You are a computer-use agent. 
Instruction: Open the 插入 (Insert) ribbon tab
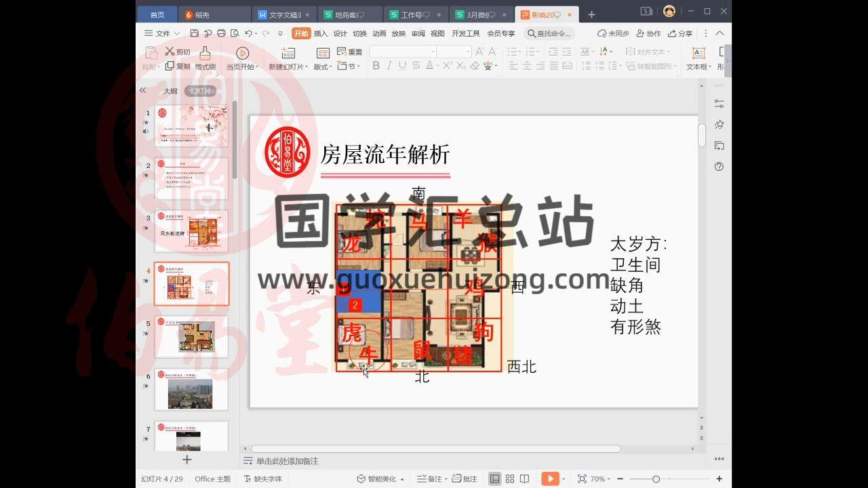320,33
